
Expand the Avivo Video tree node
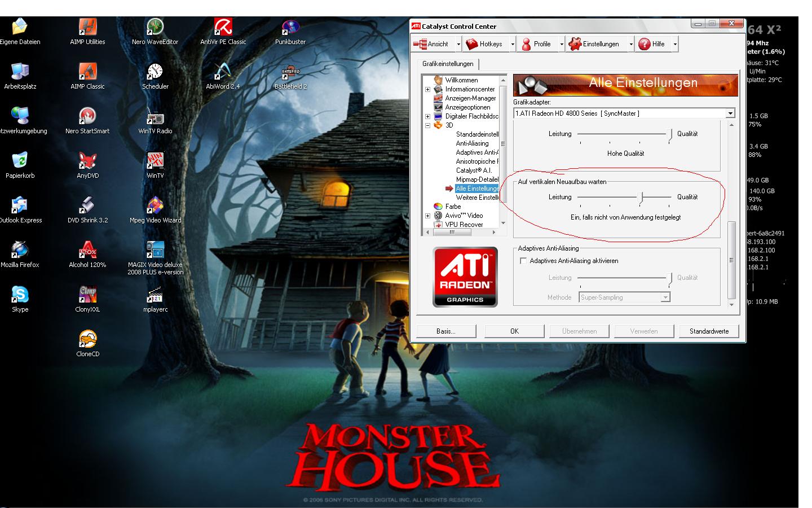point(427,216)
